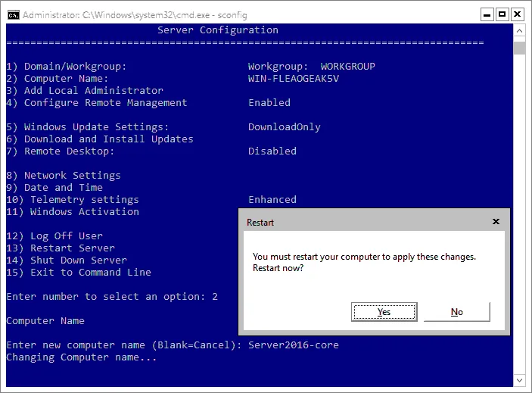Minimize the sconfig command window
The image size is (532, 393).
tap(484, 14)
